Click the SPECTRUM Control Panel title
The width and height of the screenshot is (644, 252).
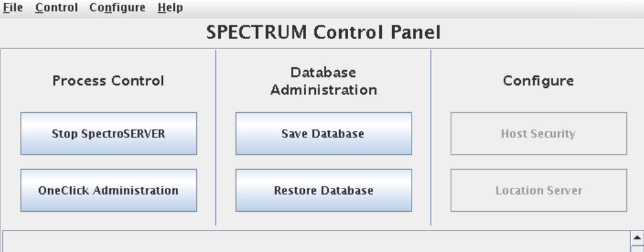[323, 34]
